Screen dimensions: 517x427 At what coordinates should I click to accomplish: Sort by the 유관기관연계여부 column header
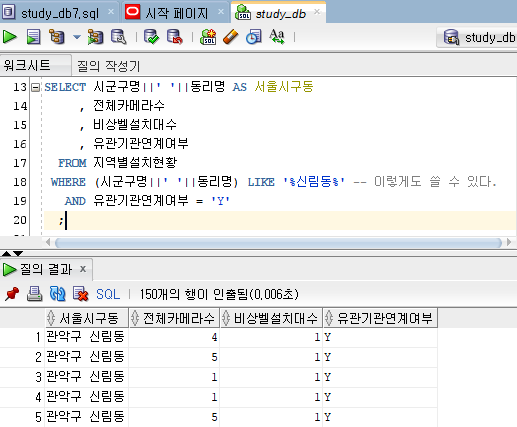(x=380, y=318)
